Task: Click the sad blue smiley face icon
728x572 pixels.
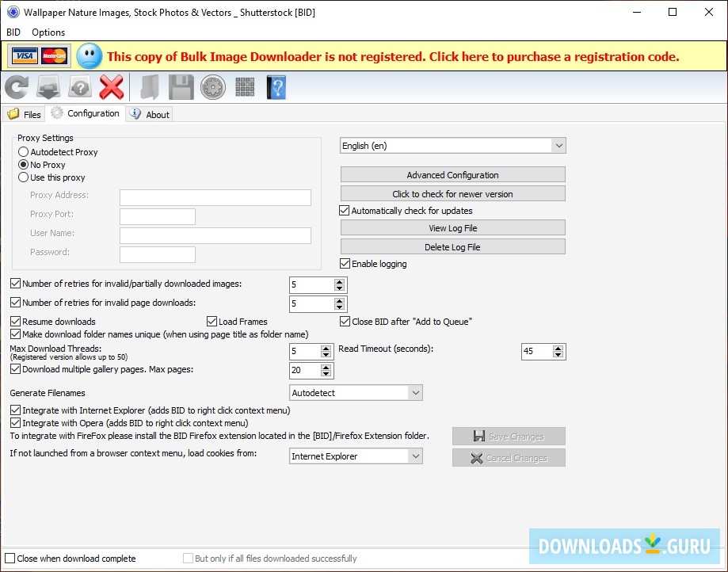Action: tap(90, 56)
